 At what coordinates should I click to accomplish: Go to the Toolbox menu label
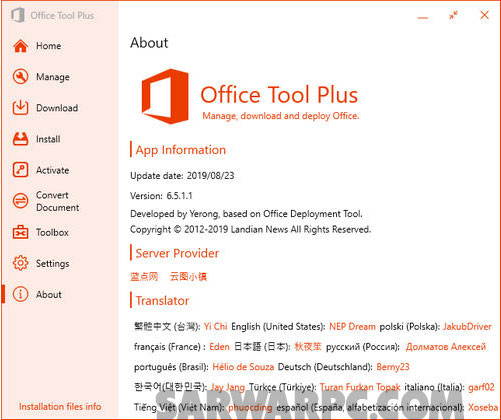[52, 232]
